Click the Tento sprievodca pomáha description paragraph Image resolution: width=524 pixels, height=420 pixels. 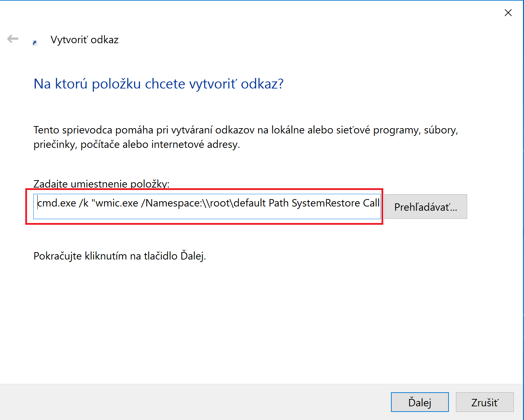(x=246, y=137)
